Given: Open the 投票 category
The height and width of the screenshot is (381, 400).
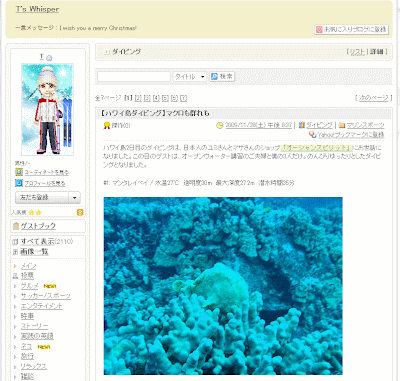Looking at the screenshot, I should click(x=27, y=276).
